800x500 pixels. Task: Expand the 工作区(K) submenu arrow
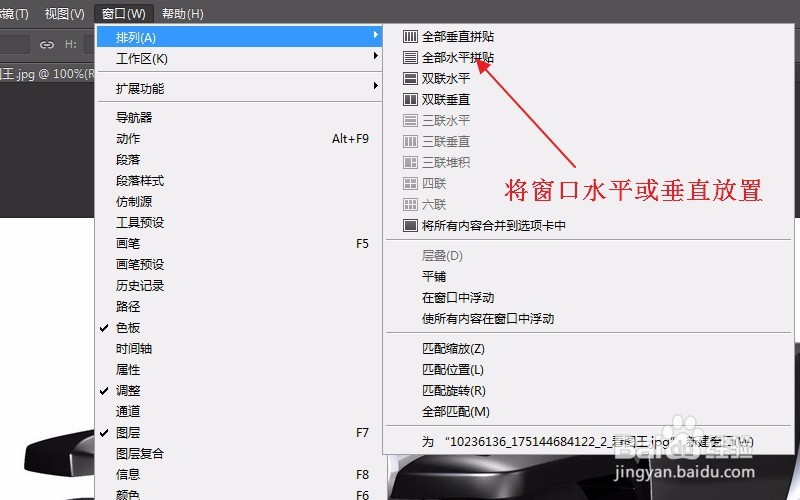click(x=376, y=56)
